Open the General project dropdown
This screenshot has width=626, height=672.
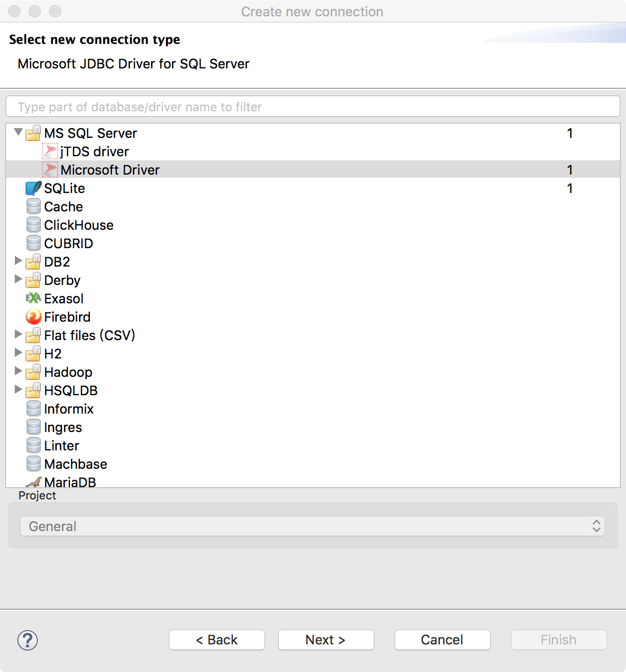(x=312, y=526)
